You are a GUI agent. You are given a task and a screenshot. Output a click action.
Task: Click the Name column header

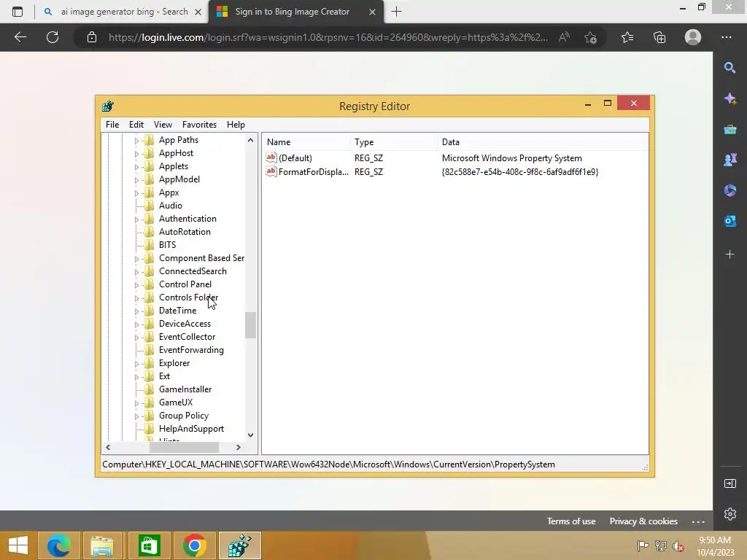(305, 142)
